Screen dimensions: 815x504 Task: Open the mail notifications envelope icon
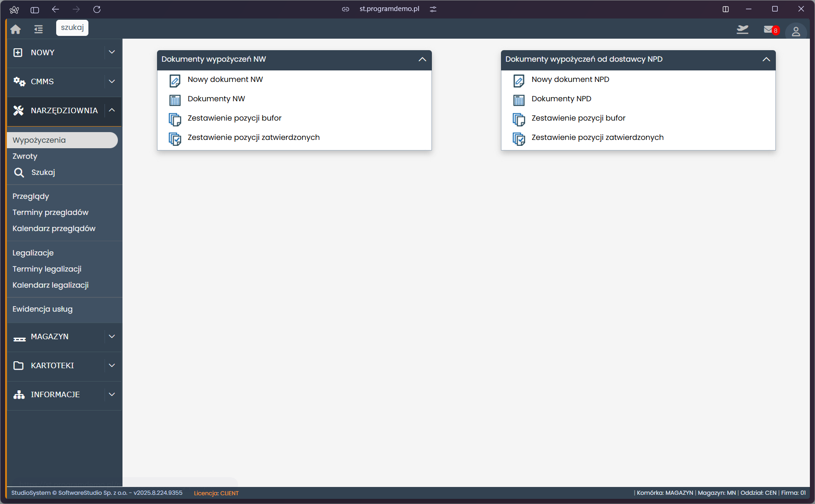coord(768,29)
